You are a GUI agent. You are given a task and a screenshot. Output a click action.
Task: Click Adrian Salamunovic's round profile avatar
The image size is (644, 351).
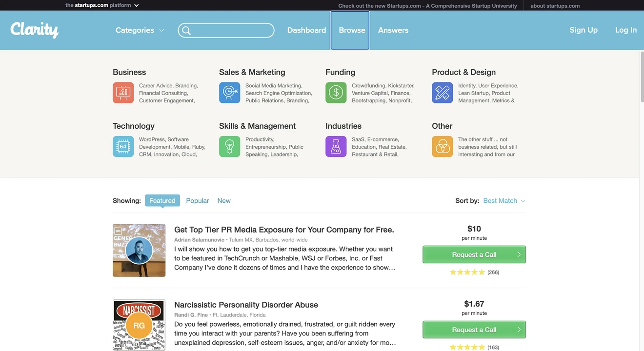[139, 251]
